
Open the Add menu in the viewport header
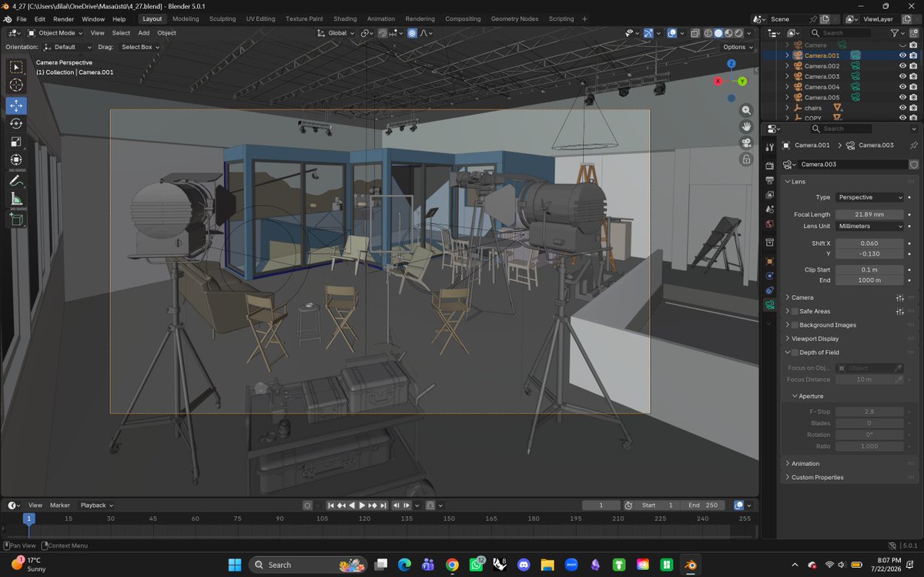(144, 33)
